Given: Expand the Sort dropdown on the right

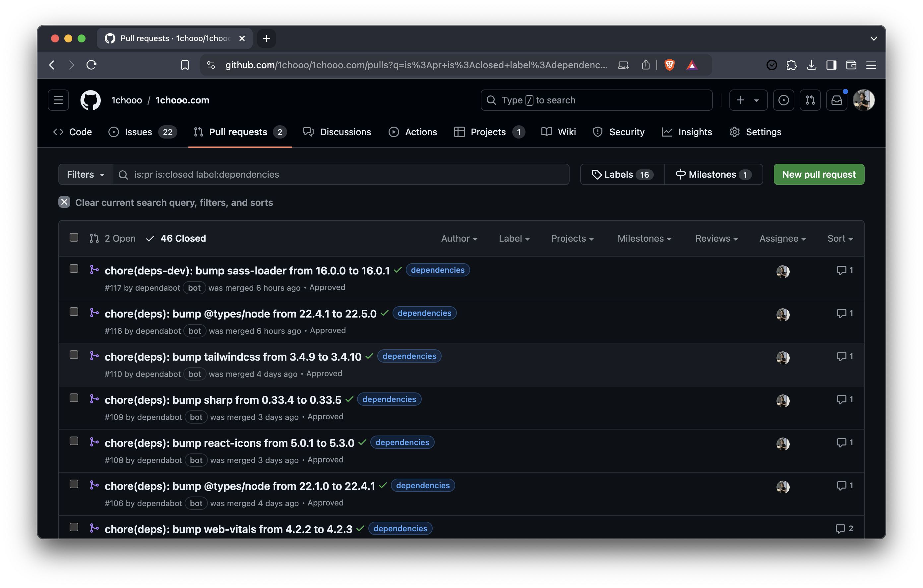Looking at the screenshot, I should click(x=839, y=238).
